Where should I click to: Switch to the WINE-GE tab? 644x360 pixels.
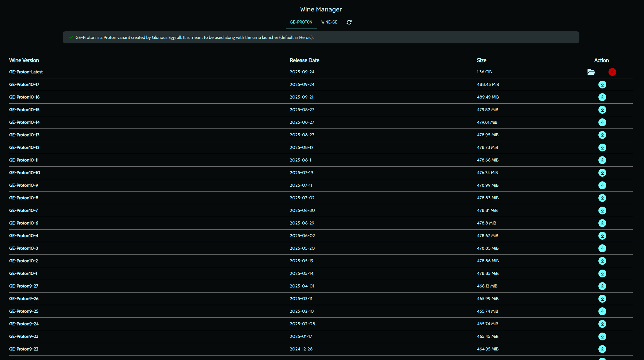(x=329, y=22)
